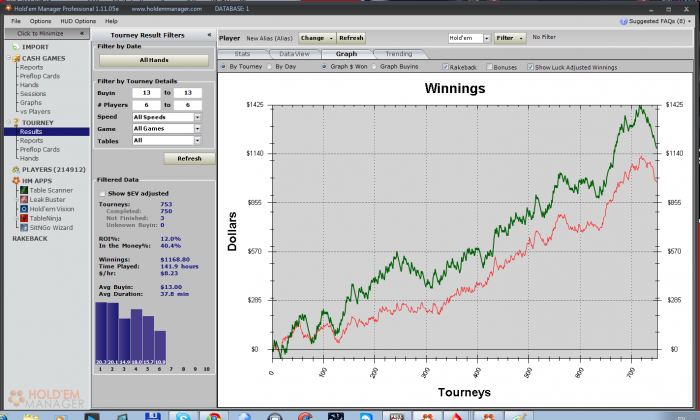Collapse sidebar with Click to Minimize chevron
Image resolution: width=700 pixels, height=420 pixels.
pos(82,33)
